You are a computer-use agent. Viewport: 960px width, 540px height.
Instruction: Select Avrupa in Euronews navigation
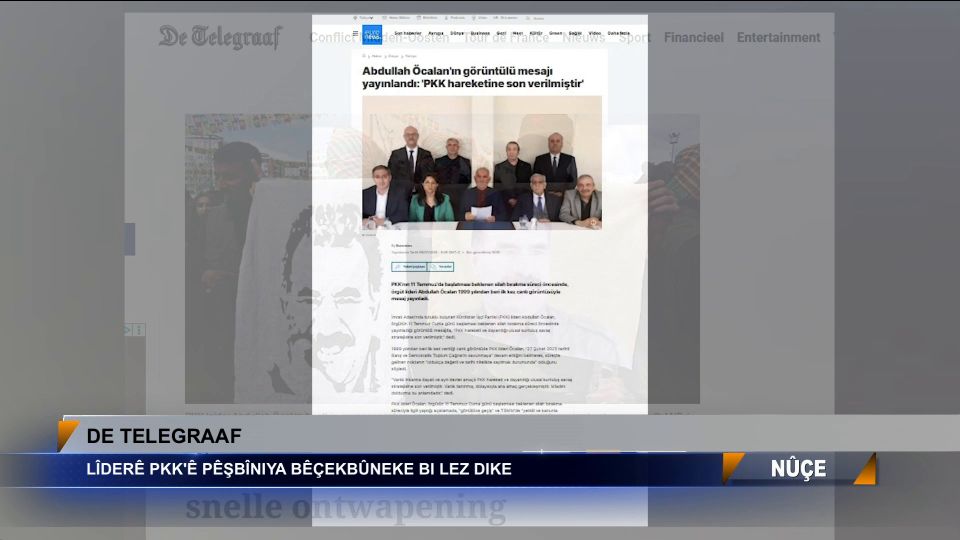pyautogui.click(x=436, y=33)
